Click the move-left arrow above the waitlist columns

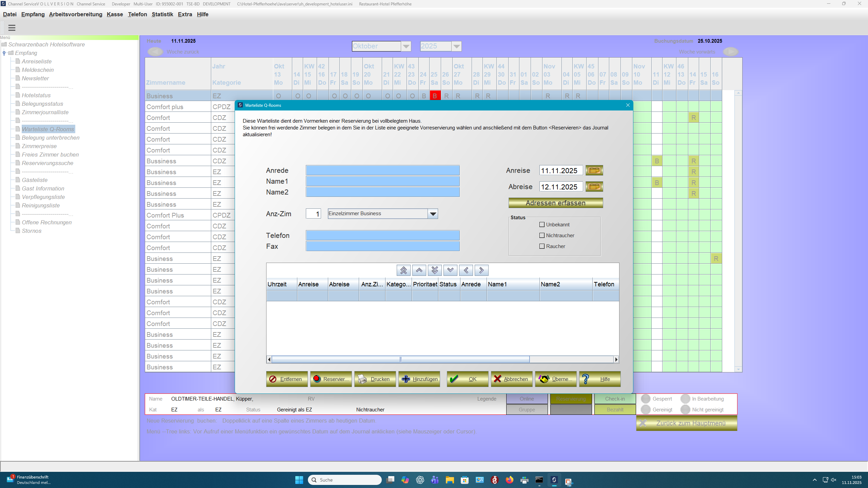point(466,270)
